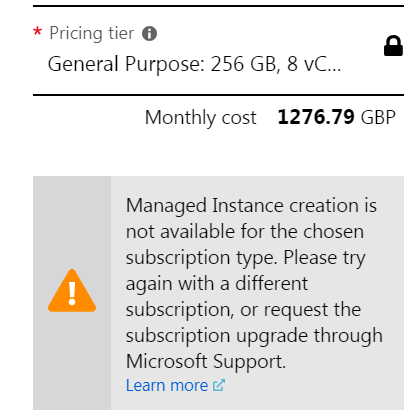
Task: Click the word 'Instance' in the warning message
Action: click(248, 205)
